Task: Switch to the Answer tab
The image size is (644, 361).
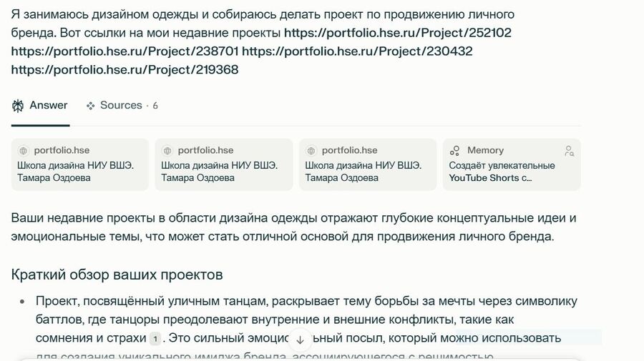Action: [x=48, y=106]
